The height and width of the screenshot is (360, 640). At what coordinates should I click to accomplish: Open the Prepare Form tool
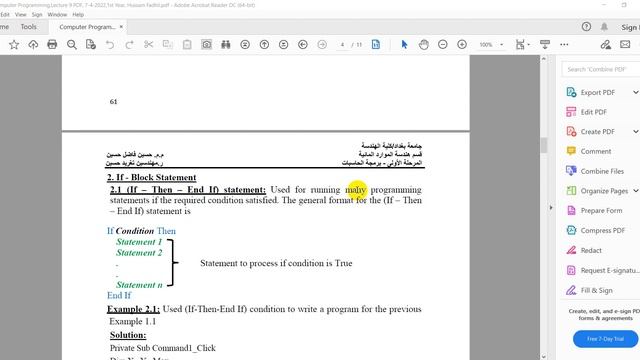(594, 211)
